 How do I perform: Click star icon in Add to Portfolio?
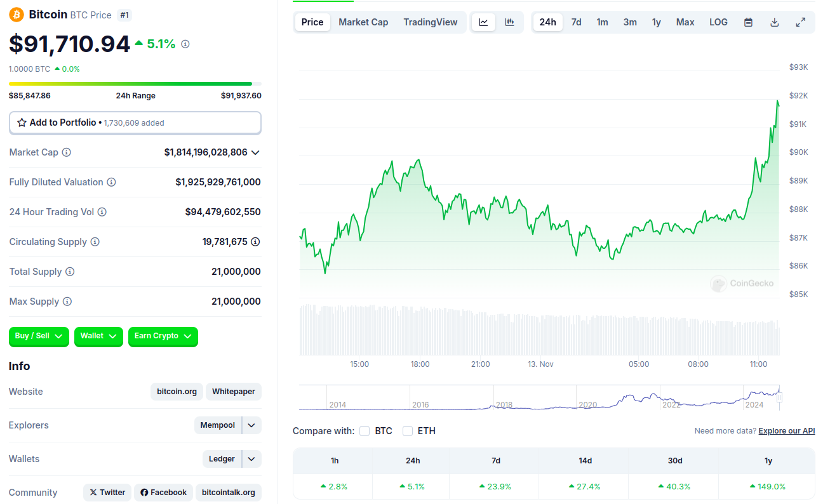[22, 123]
